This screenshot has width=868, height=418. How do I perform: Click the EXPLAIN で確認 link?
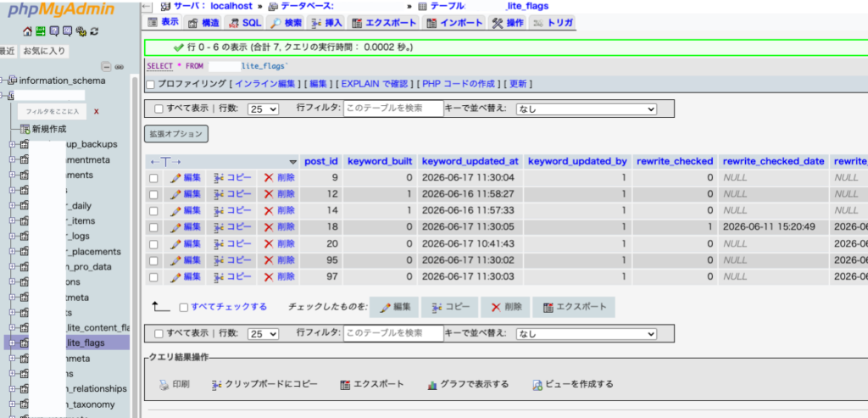(x=375, y=84)
